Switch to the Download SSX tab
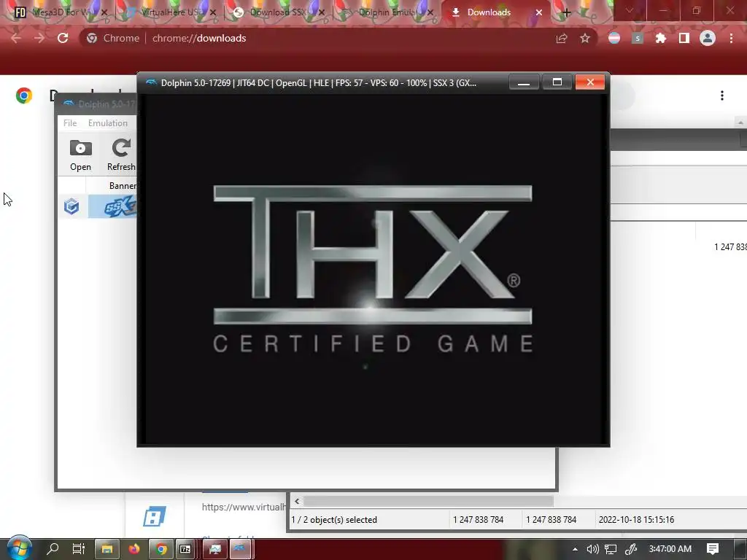 click(x=279, y=12)
